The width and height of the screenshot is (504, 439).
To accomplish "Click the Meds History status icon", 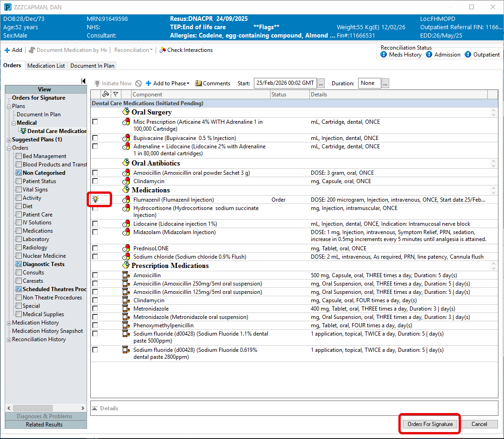I will pyautogui.click(x=384, y=55).
